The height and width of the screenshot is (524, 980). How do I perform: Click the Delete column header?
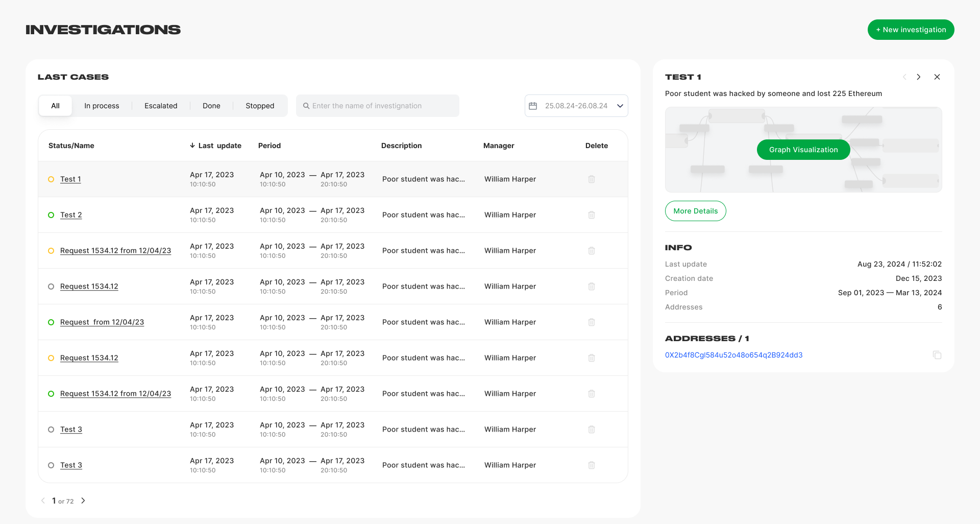597,146
